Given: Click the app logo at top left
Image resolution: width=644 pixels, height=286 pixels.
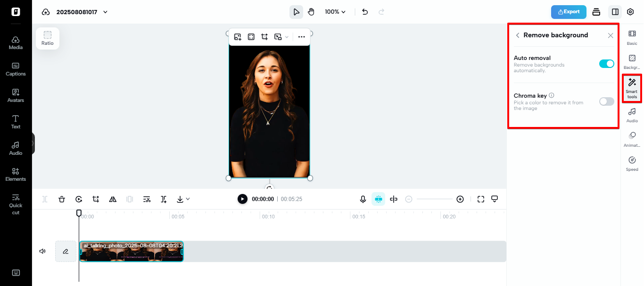Looking at the screenshot, I should pos(16,12).
